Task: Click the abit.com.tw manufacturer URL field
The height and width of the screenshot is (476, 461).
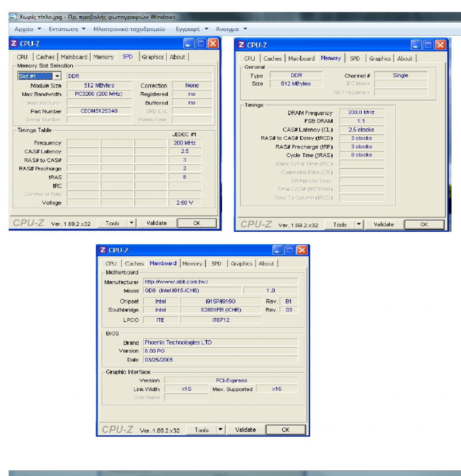Action: [x=221, y=282]
